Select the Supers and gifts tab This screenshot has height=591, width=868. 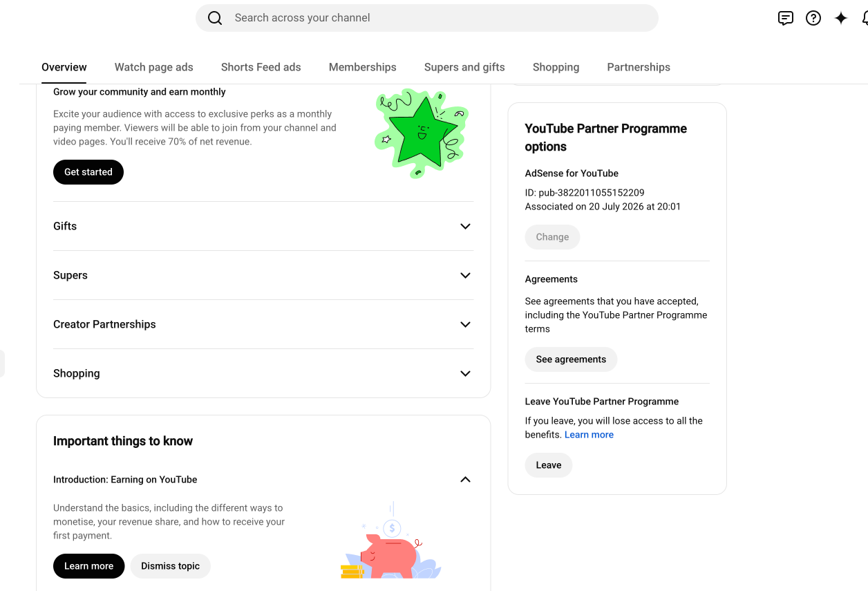[464, 67]
